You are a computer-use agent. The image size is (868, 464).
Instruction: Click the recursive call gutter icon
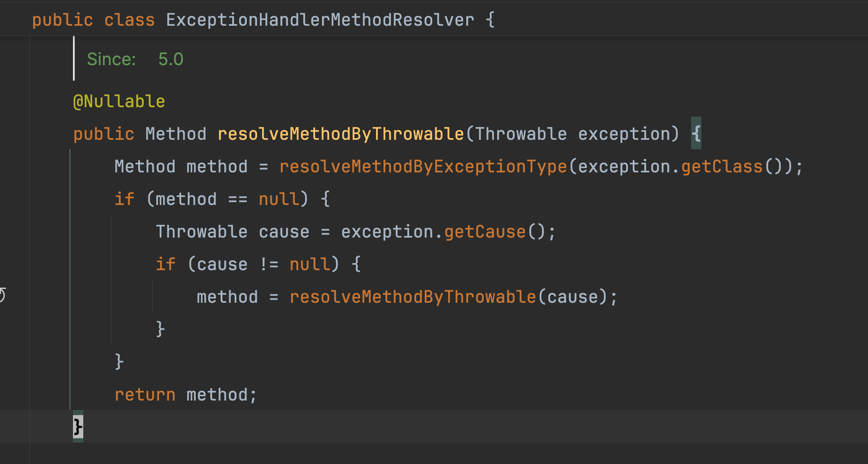click(2, 295)
